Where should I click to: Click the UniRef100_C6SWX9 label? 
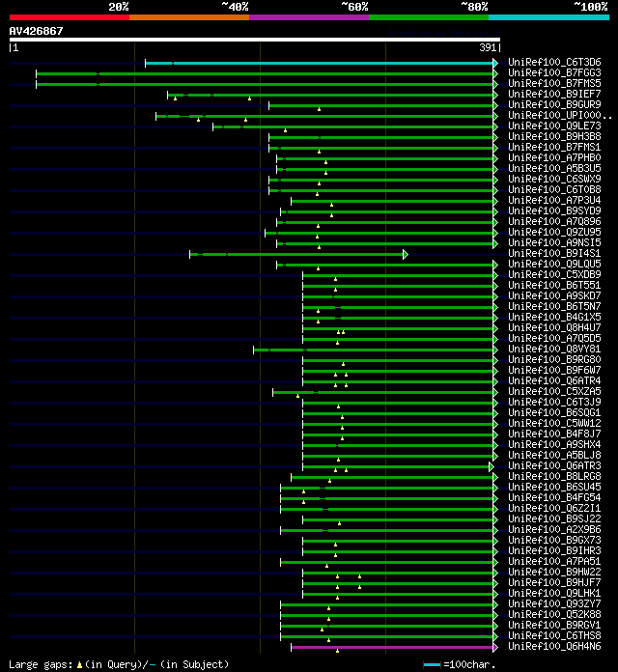(554, 180)
